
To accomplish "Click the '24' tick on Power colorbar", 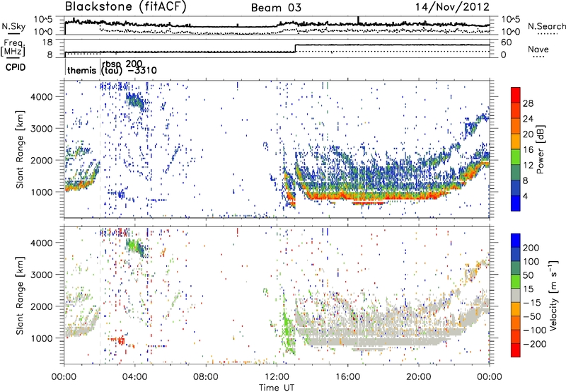I will pos(528,119).
